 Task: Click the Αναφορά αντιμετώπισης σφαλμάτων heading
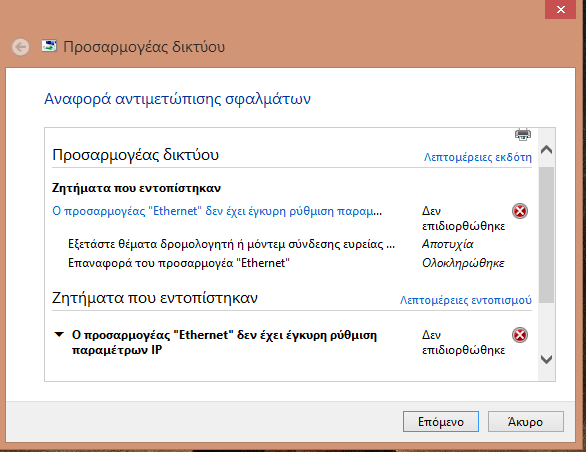click(178, 99)
